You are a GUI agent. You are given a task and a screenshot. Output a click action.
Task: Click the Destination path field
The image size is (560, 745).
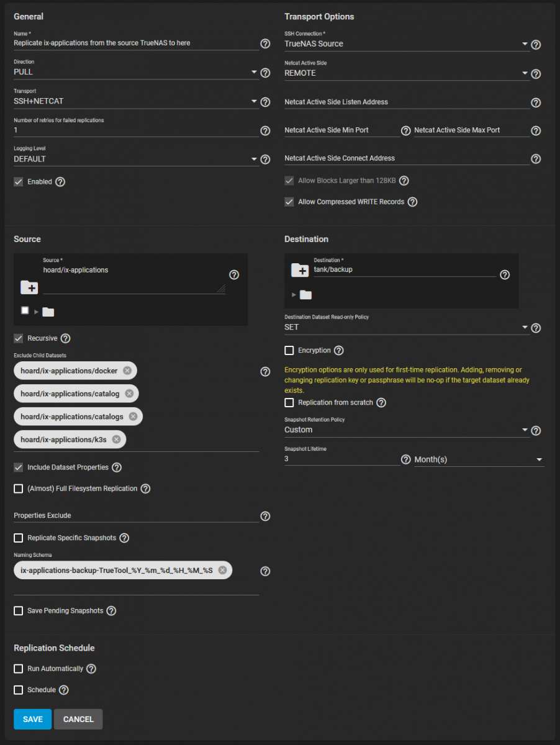[x=405, y=270]
